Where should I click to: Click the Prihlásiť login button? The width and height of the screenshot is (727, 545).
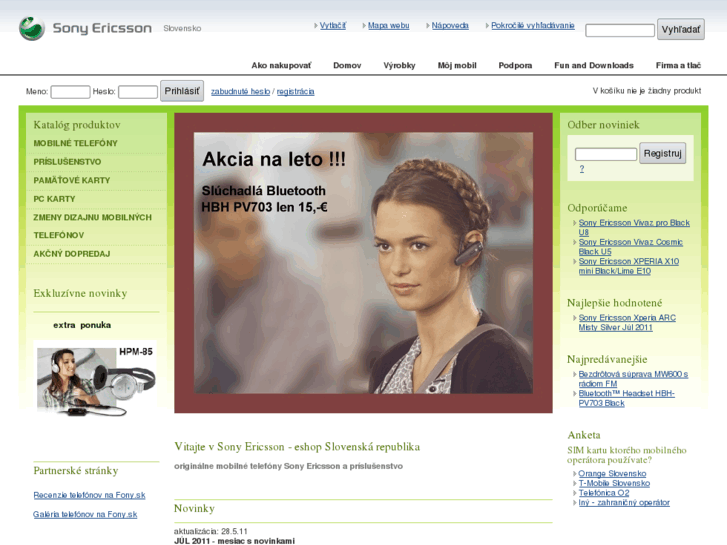coord(182,91)
